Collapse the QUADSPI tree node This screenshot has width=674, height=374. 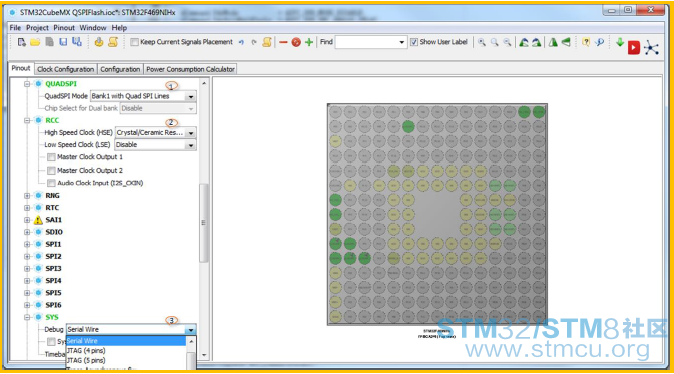point(27,84)
